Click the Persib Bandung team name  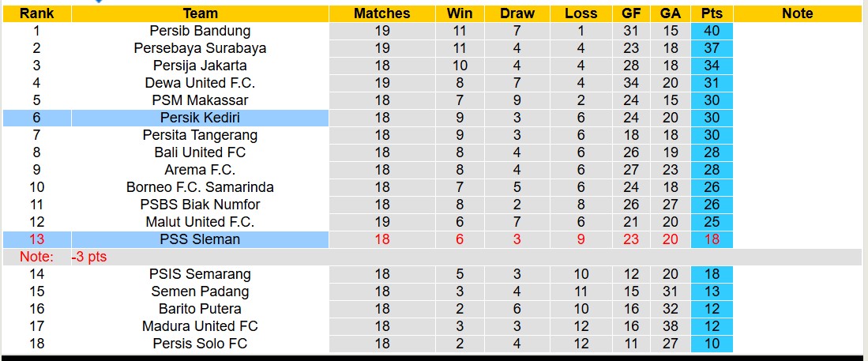(x=200, y=31)
